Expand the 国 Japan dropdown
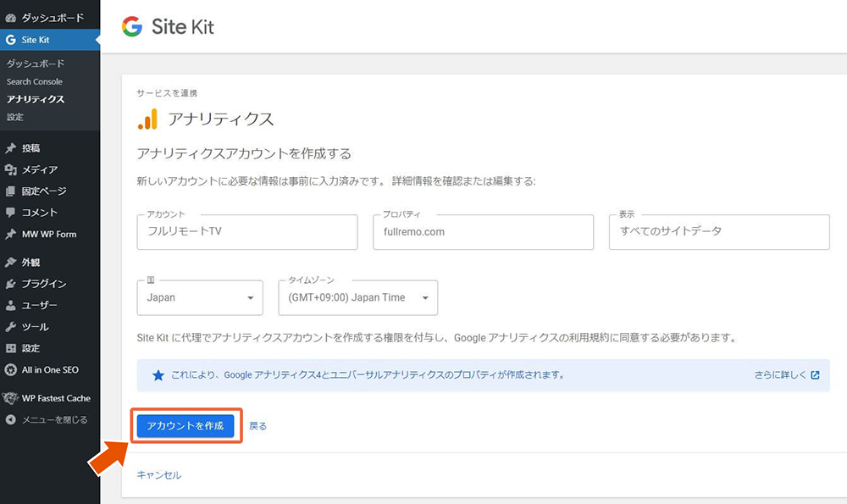 point(200,297)
